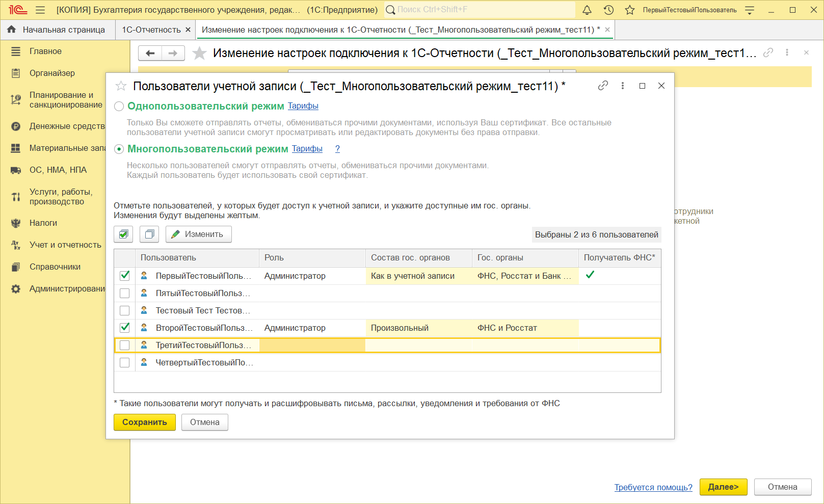Click the 1C logo icon

pos(18,10)
